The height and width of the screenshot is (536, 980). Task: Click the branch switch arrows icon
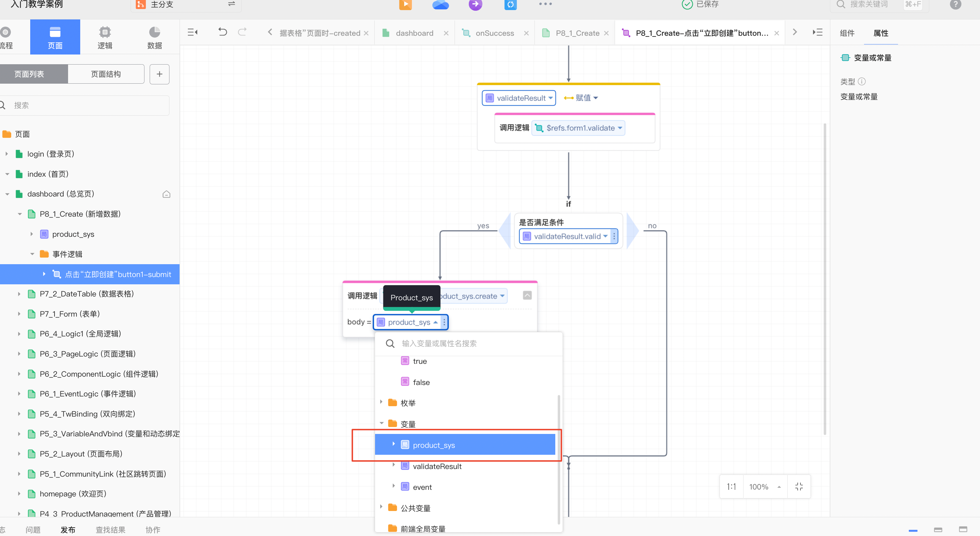(x=231, y=4)
